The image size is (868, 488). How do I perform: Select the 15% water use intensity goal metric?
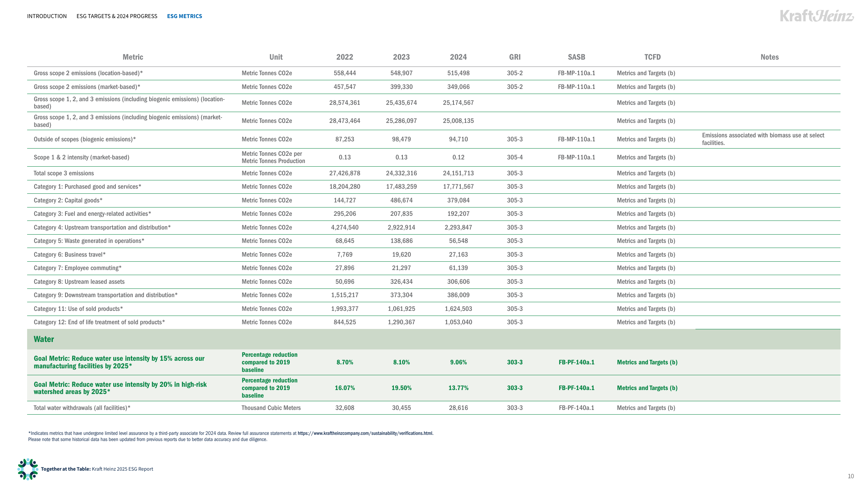coord(119,362)
